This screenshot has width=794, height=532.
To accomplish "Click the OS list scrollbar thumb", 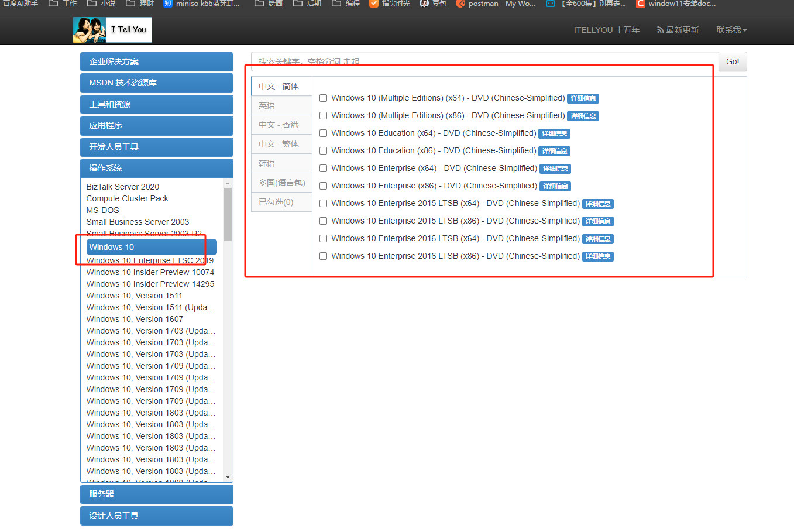I will (228, 214).
